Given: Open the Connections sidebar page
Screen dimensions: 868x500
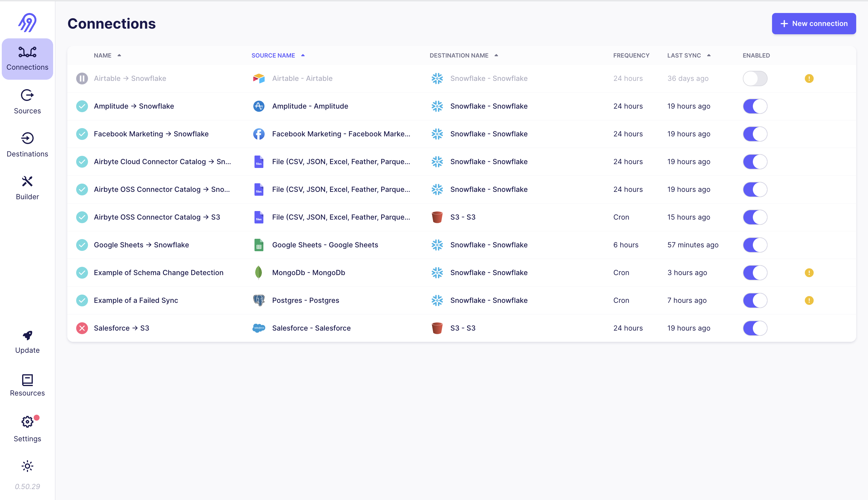Looking at the screenshot, I should (x=27, y=59).
